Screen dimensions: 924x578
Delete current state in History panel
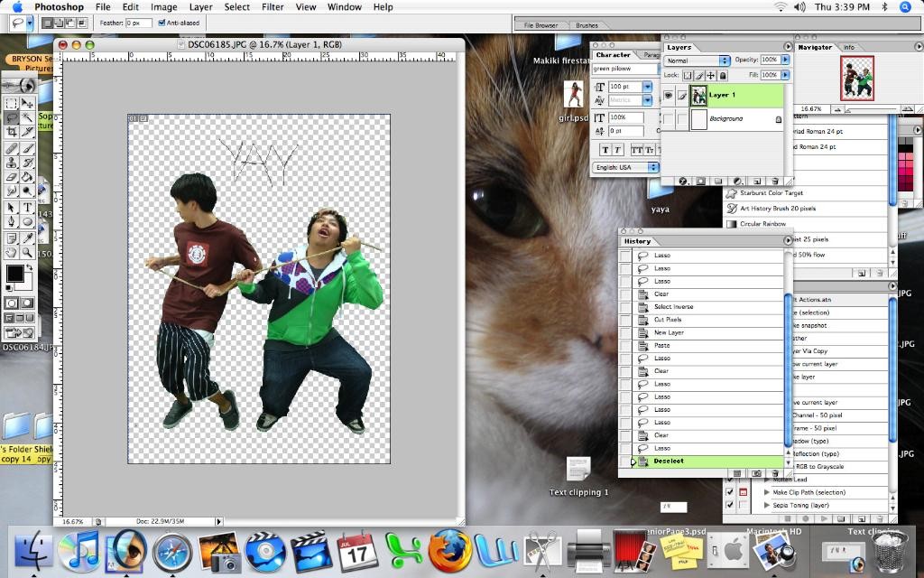774,473
